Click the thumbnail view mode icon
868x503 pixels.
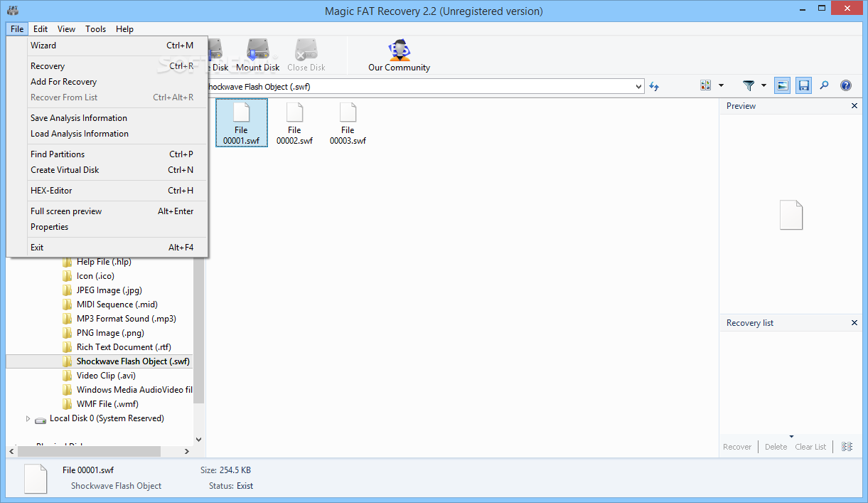coord(705,85)
